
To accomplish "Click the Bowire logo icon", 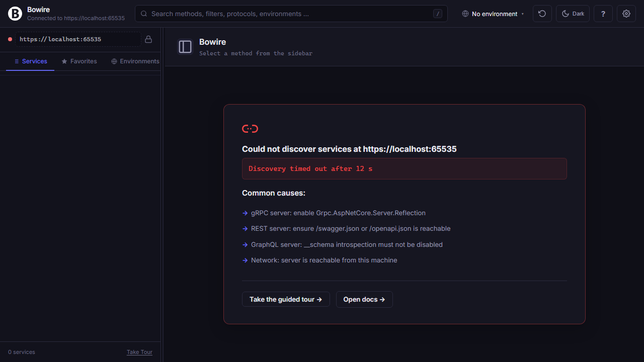I will [15, 14].
